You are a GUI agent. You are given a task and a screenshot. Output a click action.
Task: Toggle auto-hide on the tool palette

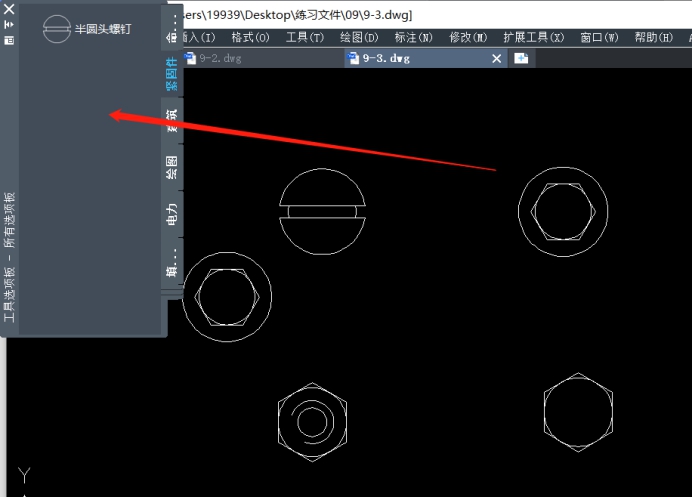(9, 24)
